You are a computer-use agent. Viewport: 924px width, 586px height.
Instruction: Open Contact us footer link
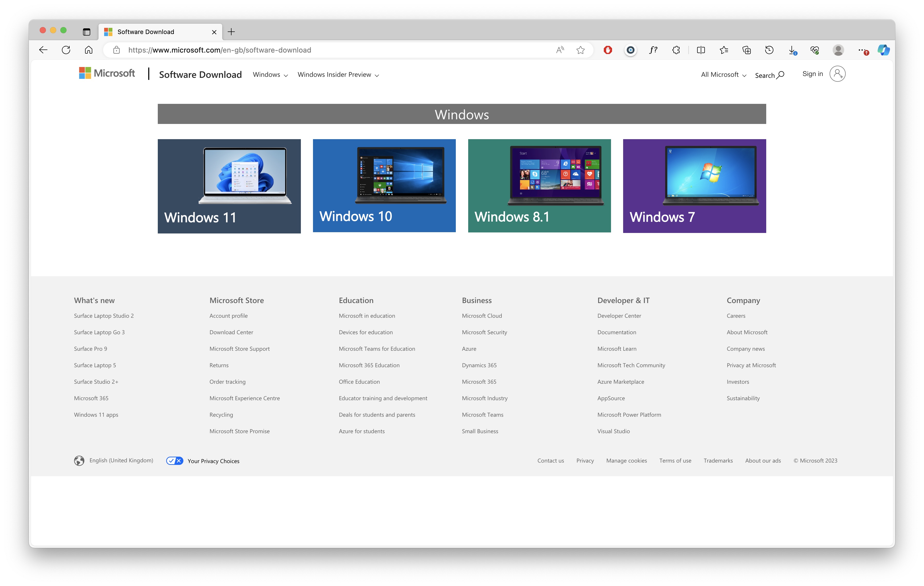pyautogui.click(x=550, y=461)
